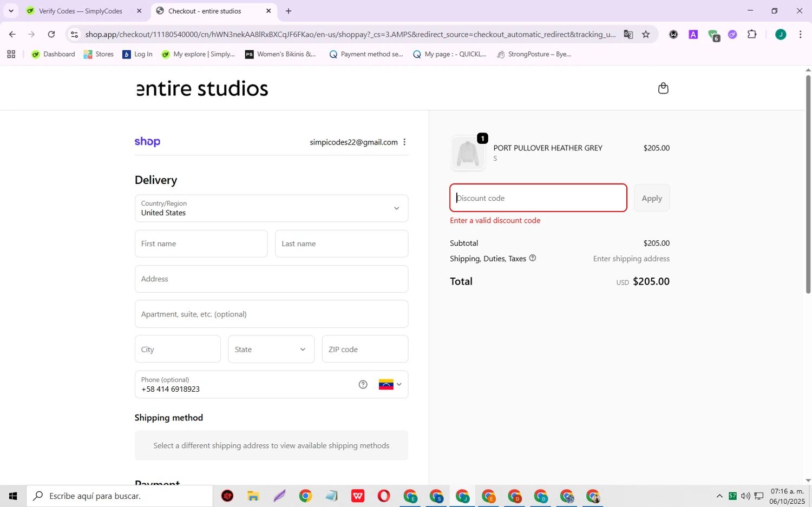Reload the current page

point(51,35)
